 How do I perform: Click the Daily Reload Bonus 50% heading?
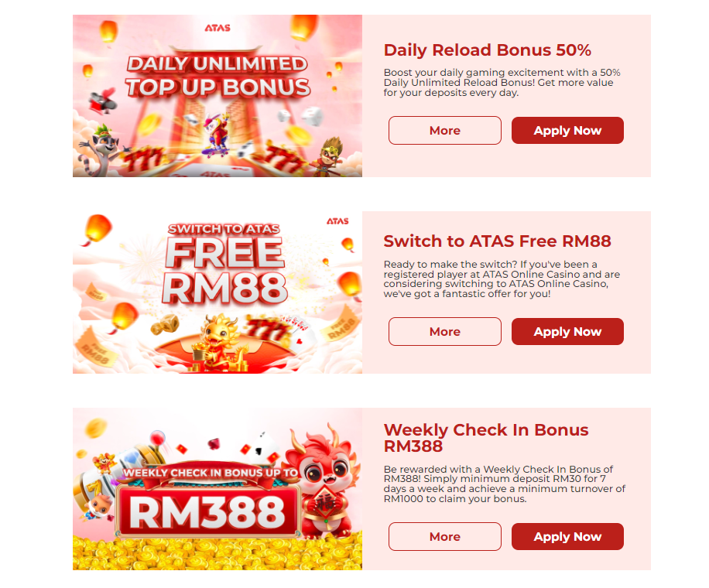click(488, 50)
